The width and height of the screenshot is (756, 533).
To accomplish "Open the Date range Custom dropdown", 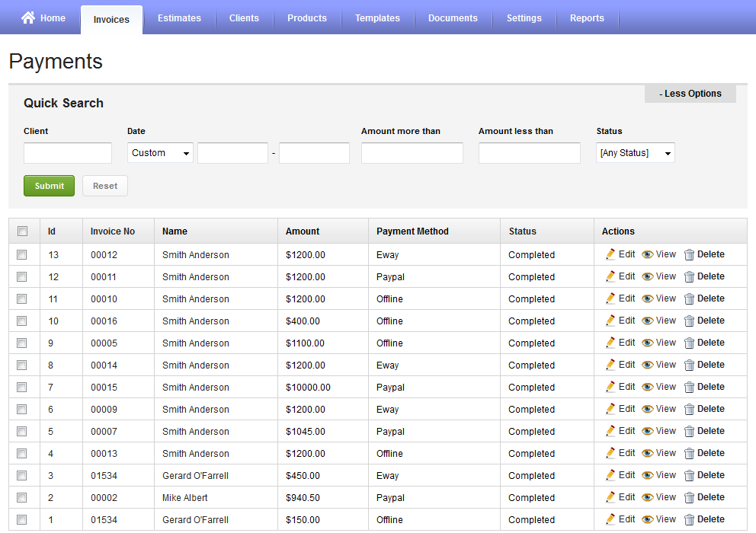I will pos(160,153).
